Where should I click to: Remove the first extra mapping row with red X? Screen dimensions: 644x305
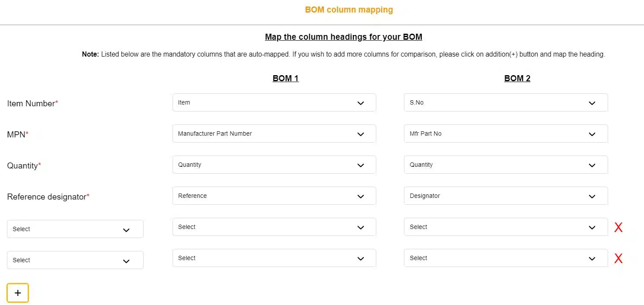[x=618, y=227]
